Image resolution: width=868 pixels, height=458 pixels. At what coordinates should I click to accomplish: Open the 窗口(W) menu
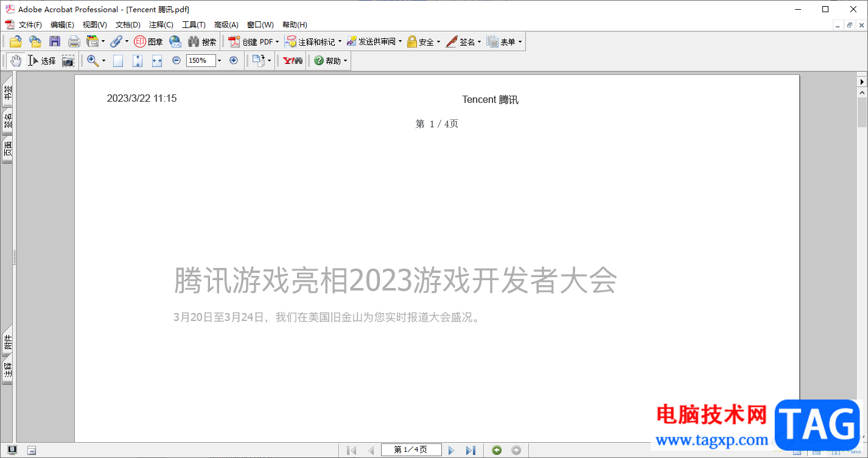(261, 25)
